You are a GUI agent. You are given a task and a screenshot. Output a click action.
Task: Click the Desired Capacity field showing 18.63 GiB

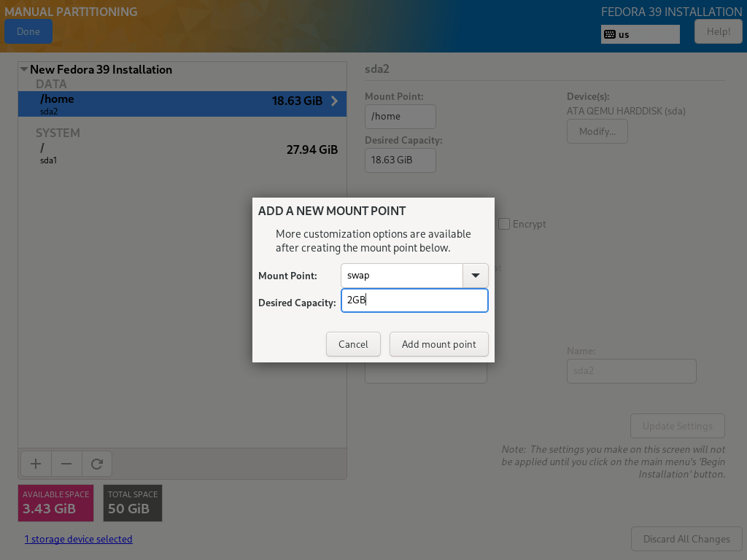point(400,160)
